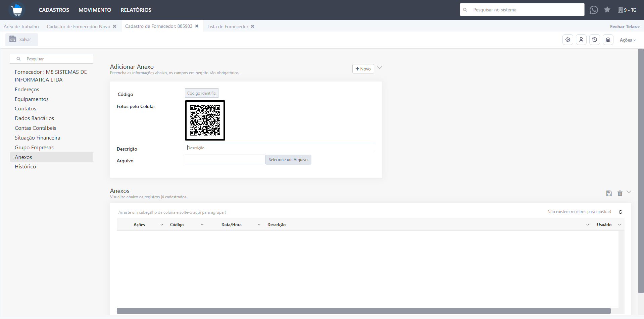Click Selecione um Arquivo button
The width and height of the screenshot is (644, 319).
(x=288, y=160)
